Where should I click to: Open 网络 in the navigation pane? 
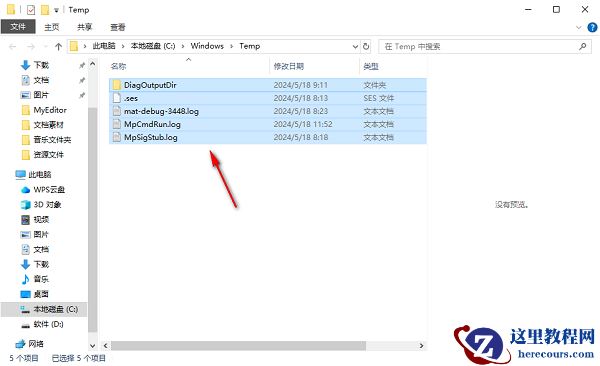tap(36, 344)
